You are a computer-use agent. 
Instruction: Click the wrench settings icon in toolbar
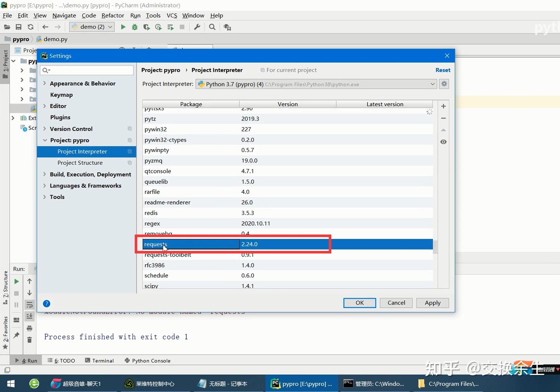197,27
